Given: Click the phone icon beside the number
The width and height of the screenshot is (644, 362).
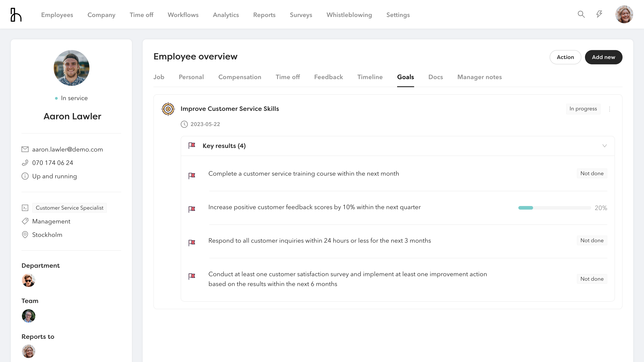Looking at the screenshot, I should click(25, 163).
